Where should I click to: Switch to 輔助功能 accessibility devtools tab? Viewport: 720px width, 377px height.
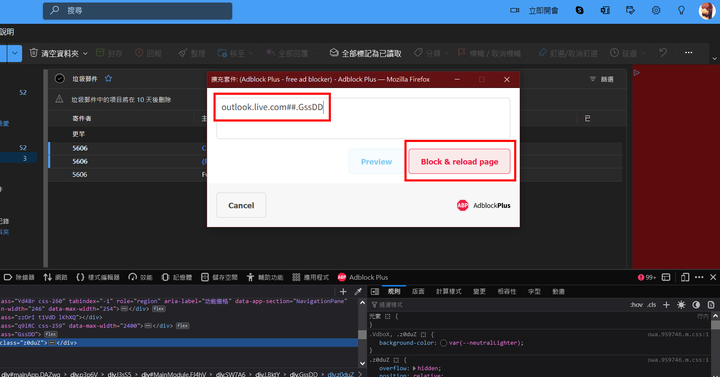pyautogui.click(x=265, y=277)
